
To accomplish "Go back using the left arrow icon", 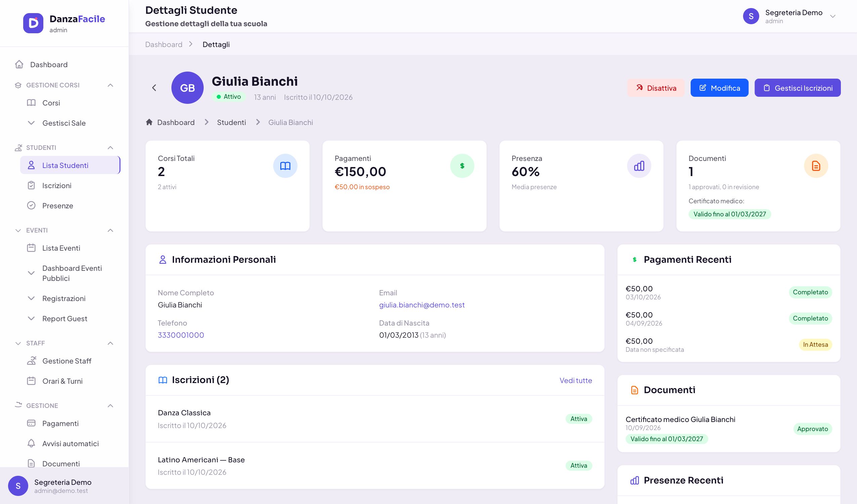I will click(154, 88).
